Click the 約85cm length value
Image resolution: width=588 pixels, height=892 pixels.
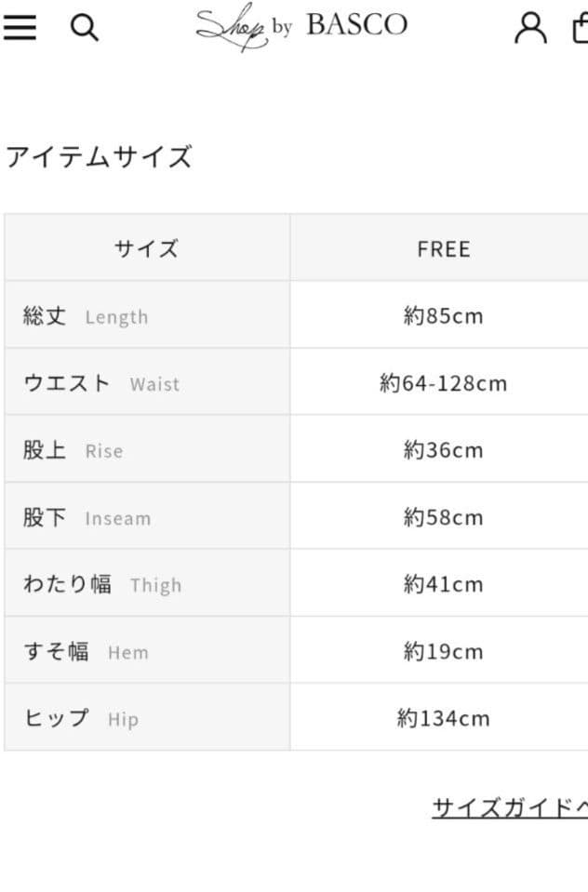point(443,315)
